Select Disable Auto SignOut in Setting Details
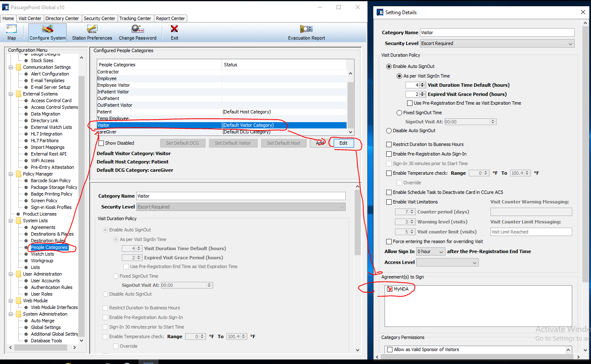This screenshot has width=591, height=364. pyautogui.click(x=389, y=131)
